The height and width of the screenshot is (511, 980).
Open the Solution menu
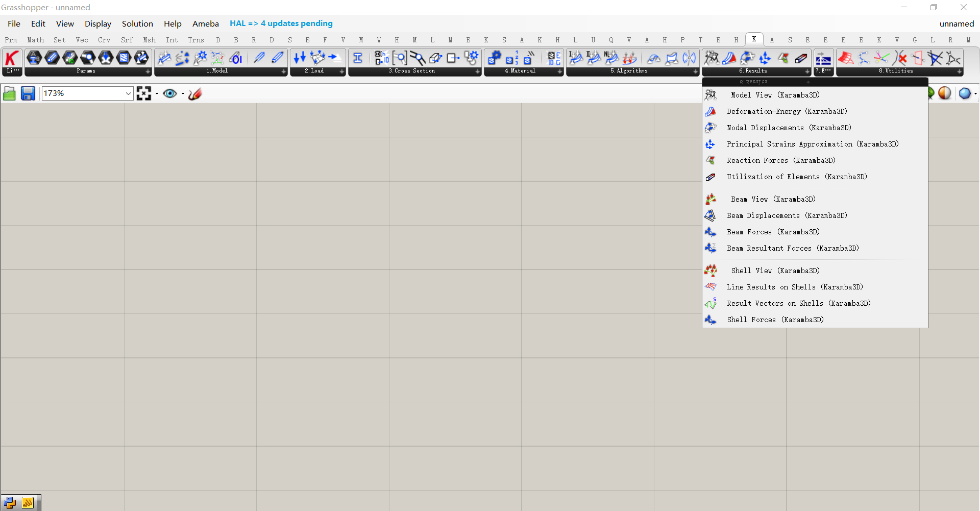coord(137,23)
